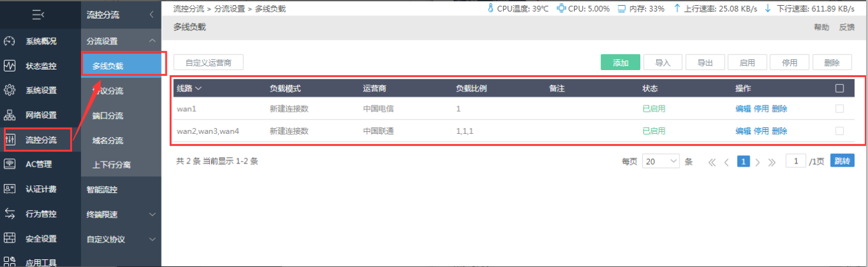Click the CPU temperature thermometer icon
This screenshot has width=868, height=267.
490,8
